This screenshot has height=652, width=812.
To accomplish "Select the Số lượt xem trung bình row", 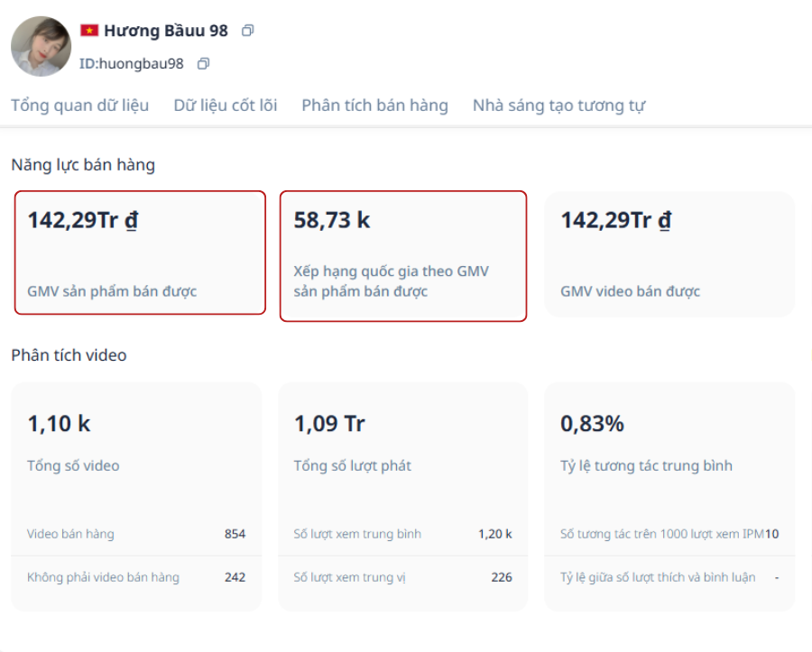I will [402, 534].
